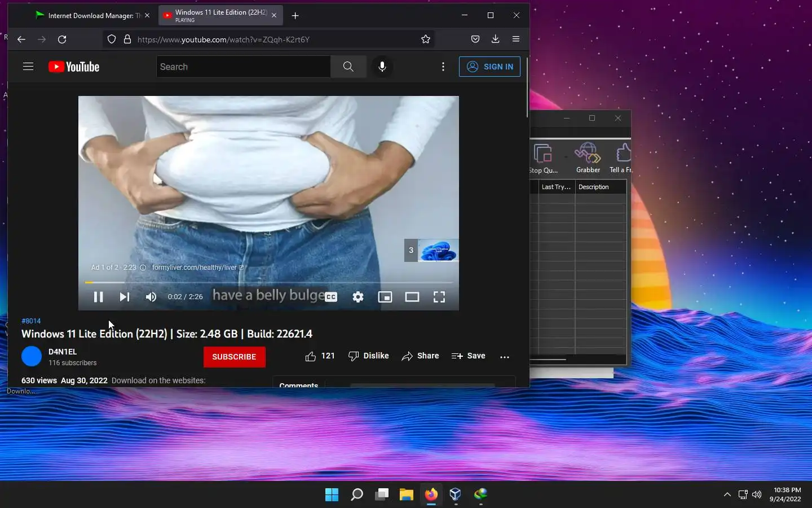
Task: Mute the video volume
Action: (x=151, y=297)
